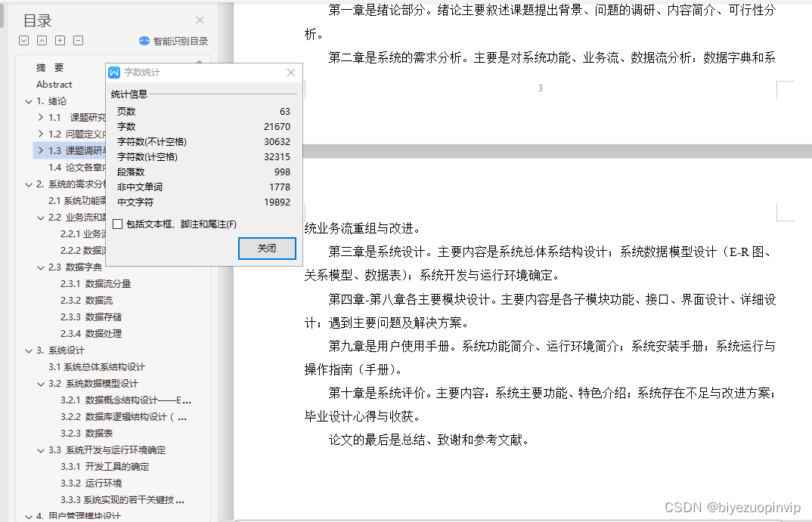Go to 摘 要 heading
This screenshot has width=812, height=522.
(50, 68)
